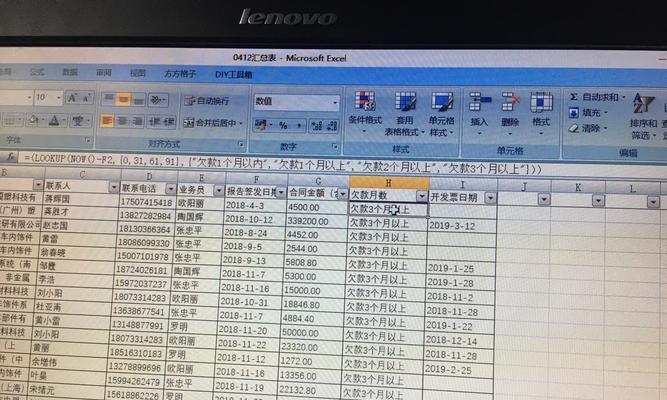Apply percent style format
Image resolution: width=667 pixels, height=400 pixels.
(x=284, y=126)
